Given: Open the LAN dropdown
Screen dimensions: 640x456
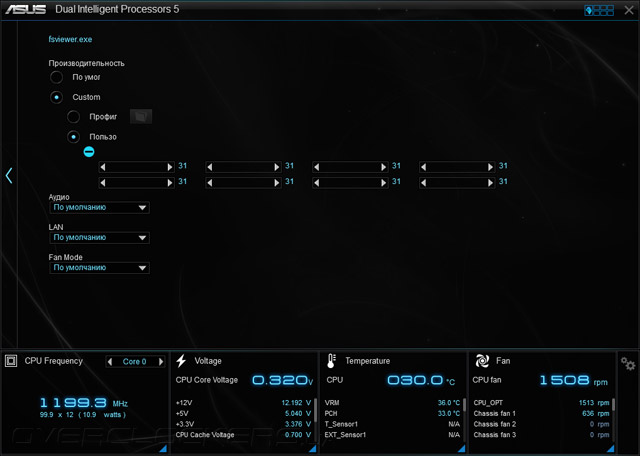Looking at the screenshot, I should [x=99, y=238].
